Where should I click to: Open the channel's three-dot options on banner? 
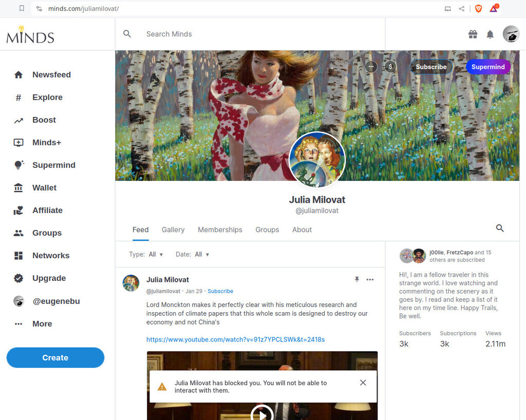click(x=371, y=67)
